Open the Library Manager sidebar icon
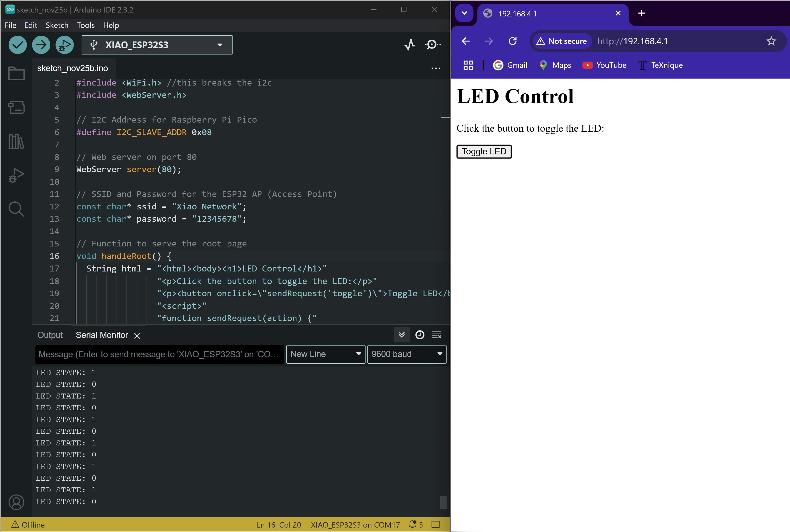This screenshot has width=790, height=532. tap(16, 141)
